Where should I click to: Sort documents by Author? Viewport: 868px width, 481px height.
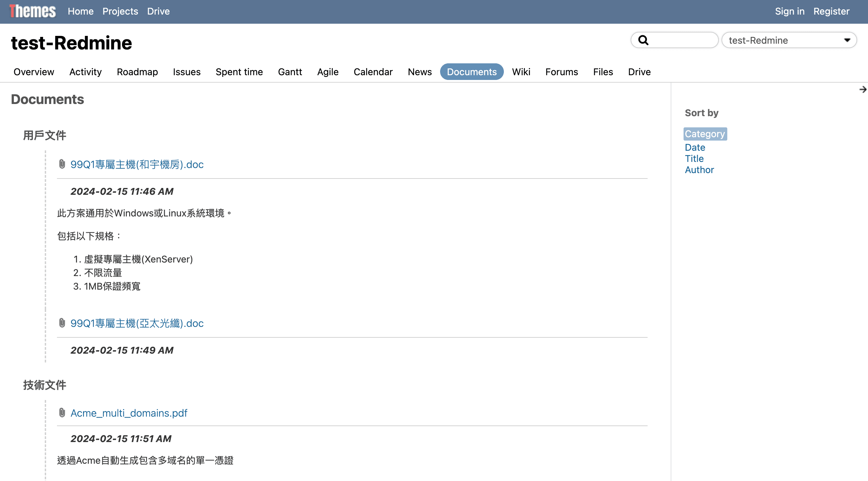click(x=699, y=170)
